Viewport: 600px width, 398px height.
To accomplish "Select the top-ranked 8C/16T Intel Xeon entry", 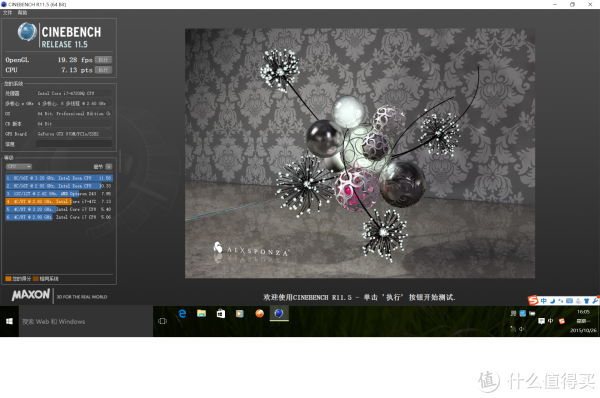I will coord(59,178).
